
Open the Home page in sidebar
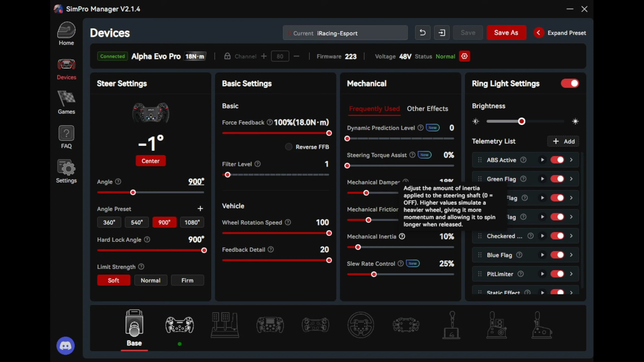[66, 34]
